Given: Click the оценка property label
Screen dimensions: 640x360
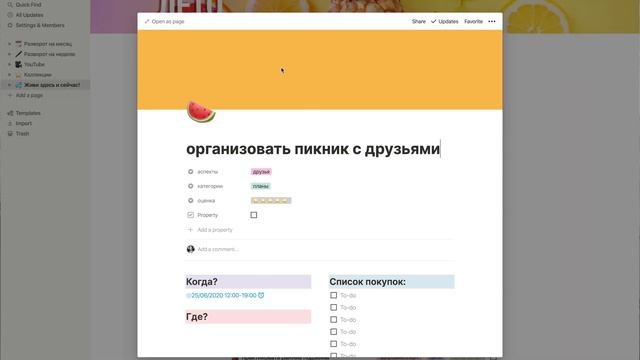Looking at the screenshot, I should [x=206, y=200].
